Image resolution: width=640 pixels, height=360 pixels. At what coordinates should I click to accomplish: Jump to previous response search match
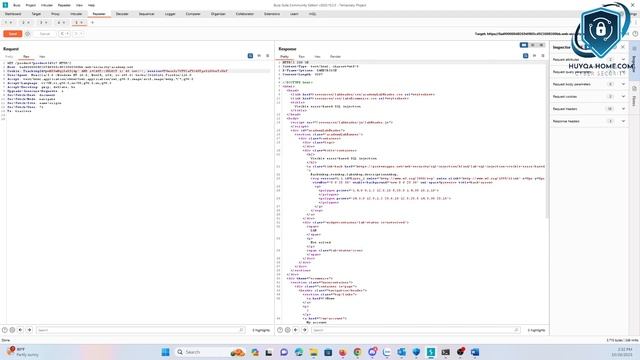pyautogui.click(x=296, y=330)
